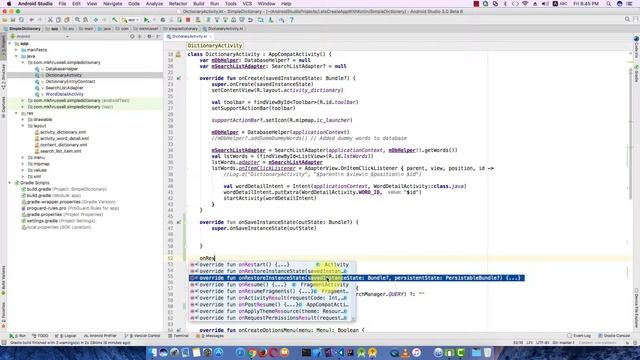Click the Cut scissors toolbar icon

(50, 20)
